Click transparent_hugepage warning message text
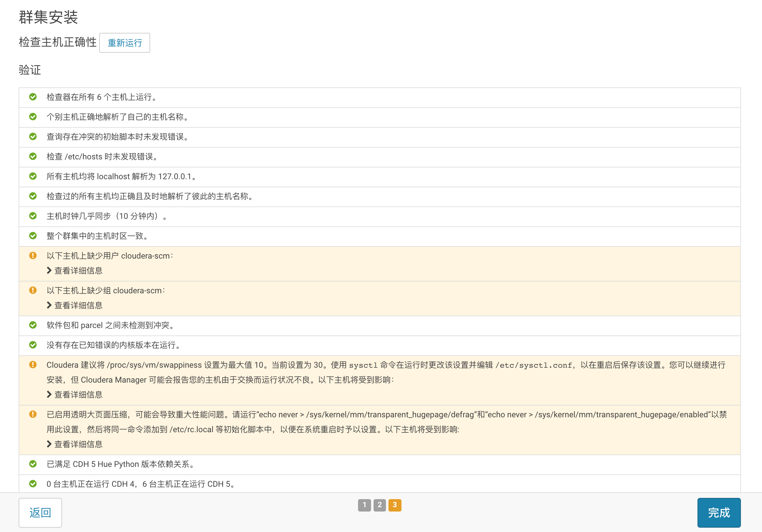Screen dimensions: 762x532 click(x=387, y=422)
